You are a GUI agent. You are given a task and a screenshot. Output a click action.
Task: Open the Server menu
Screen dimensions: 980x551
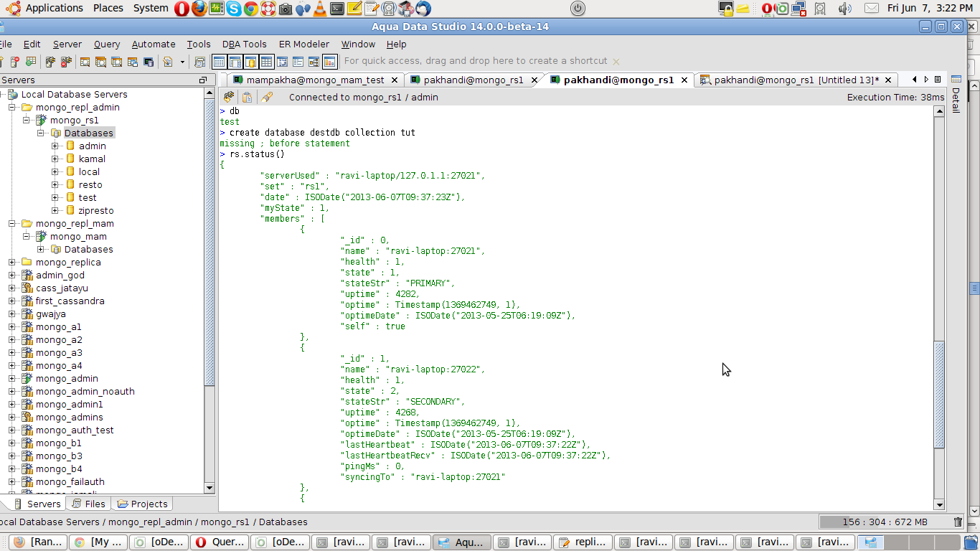[x=67, y=44]
